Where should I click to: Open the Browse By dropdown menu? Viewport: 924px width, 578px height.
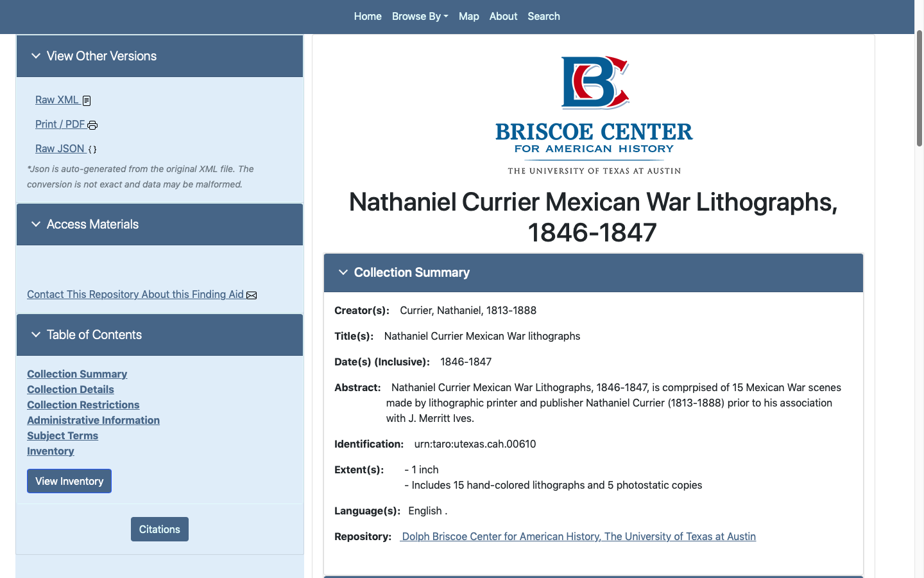420,17
